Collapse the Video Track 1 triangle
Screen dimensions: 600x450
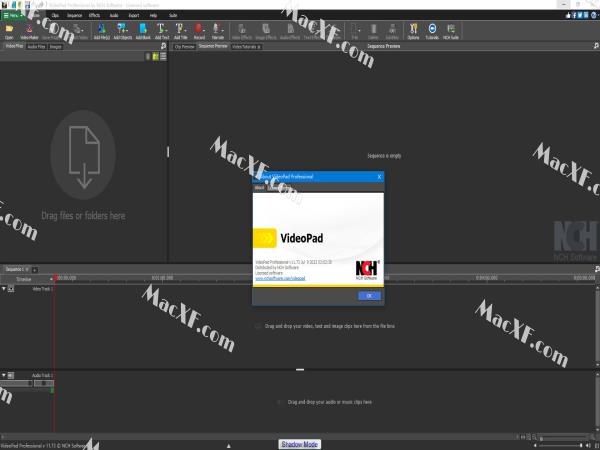(3, 289)
